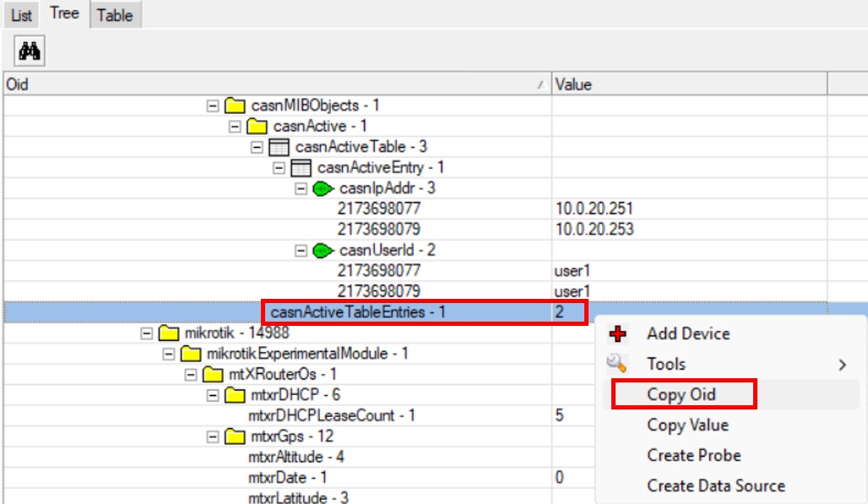Collapse the mtxrDHCP folder node
Viewport: 868px width, 504px height.
pyautogui.click(x=213, y=395)
